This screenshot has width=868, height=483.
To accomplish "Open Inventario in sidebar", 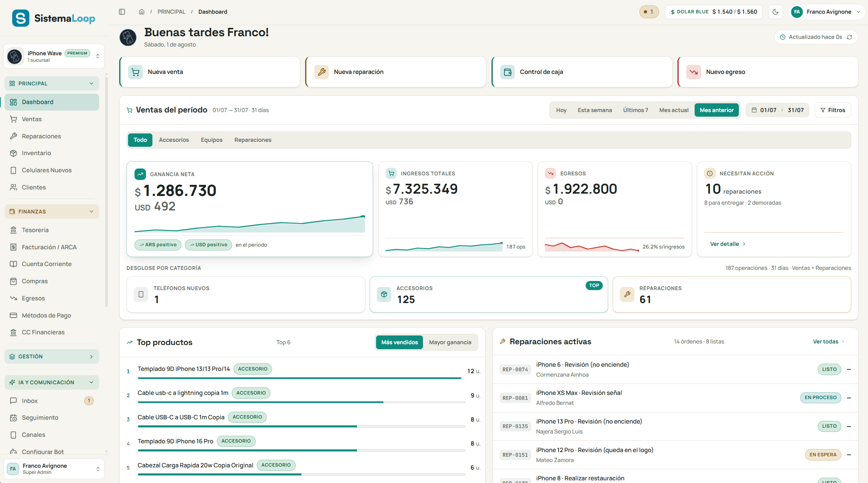I will (x=52, y=153).
